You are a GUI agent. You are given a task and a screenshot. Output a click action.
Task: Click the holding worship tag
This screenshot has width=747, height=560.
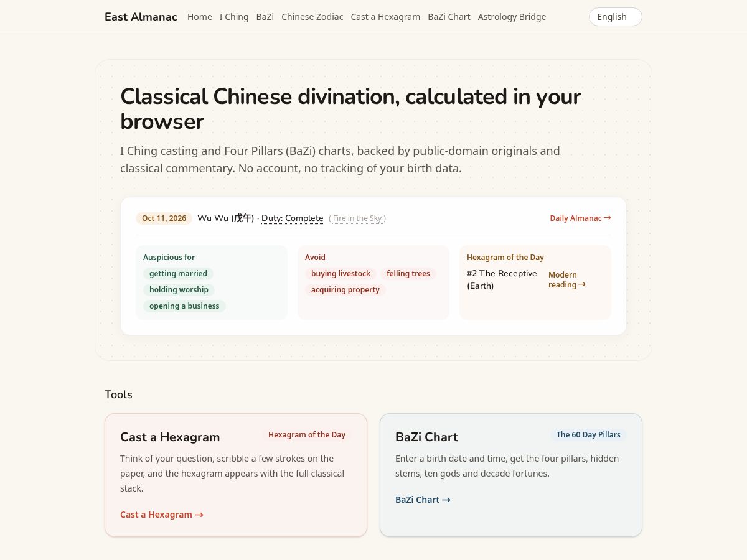179,290
